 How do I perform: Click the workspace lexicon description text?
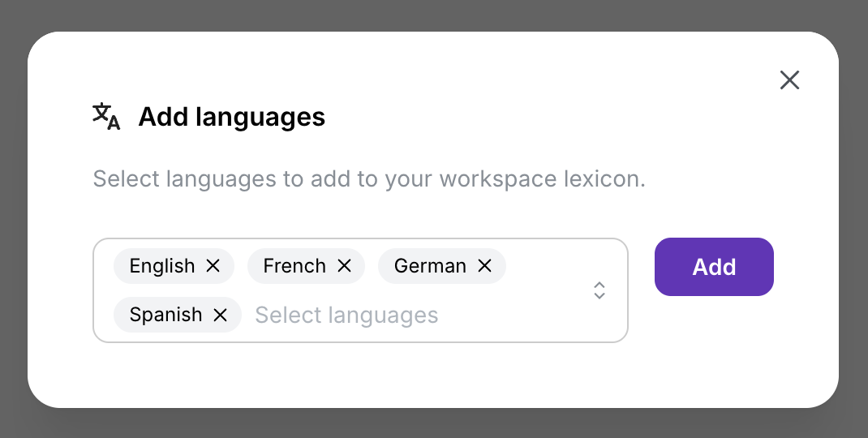pos(369,178)
